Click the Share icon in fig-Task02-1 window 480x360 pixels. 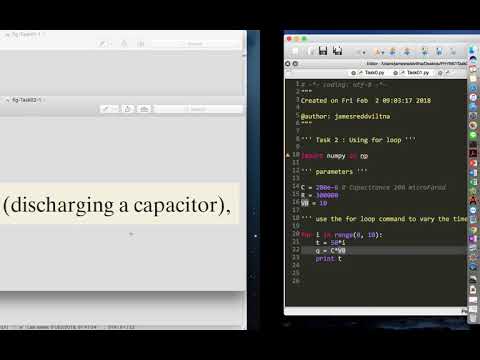[128, 109]
